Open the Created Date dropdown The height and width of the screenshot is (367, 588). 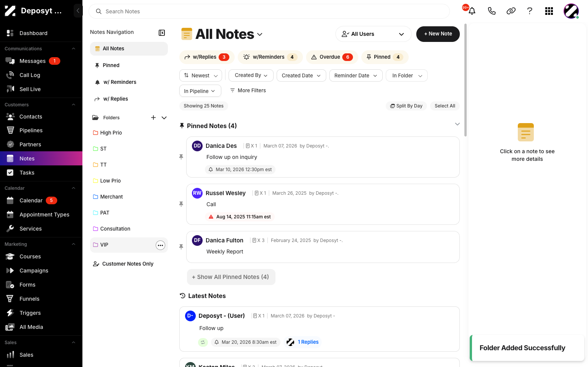coord(301,75)
